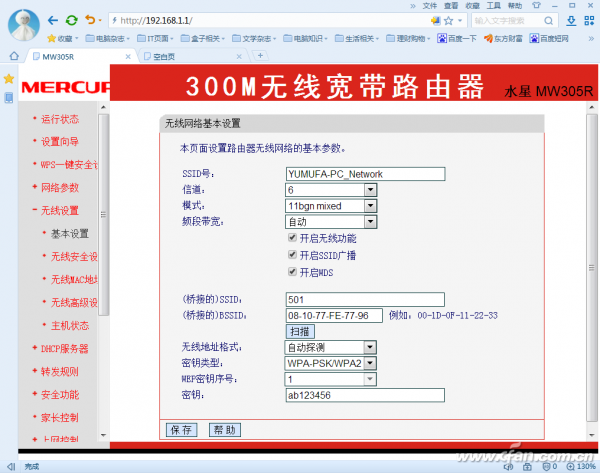The image size is (600, 473).
Task: Open the 收藏 menu in title bar
Action: click(x=473, y=5)
